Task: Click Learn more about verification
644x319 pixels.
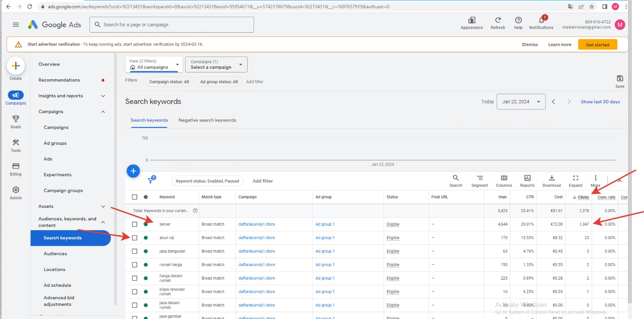Action: pos(559,45)
